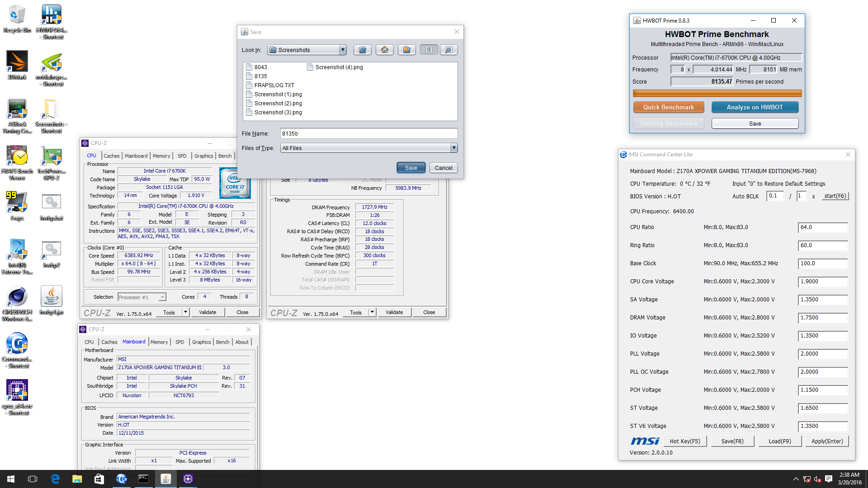The height and width of the screenshot is (488, 868).
Task: Start Quick Benchmark in HWBOT Prime
Action: [669, 107]
